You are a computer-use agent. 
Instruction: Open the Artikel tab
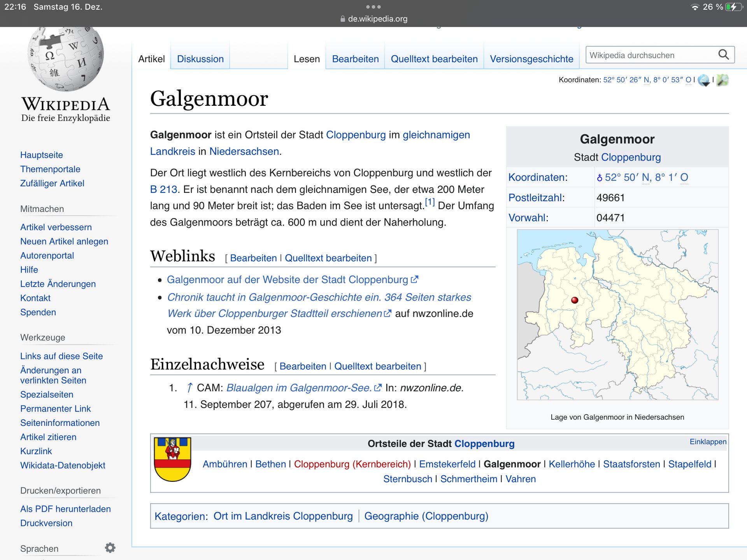(x=151, y=59)
